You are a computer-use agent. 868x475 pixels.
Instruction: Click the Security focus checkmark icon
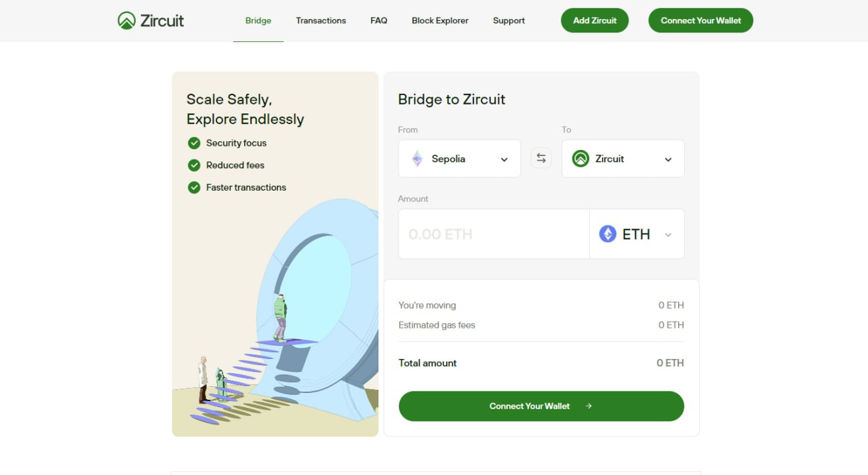click(194, 143)
